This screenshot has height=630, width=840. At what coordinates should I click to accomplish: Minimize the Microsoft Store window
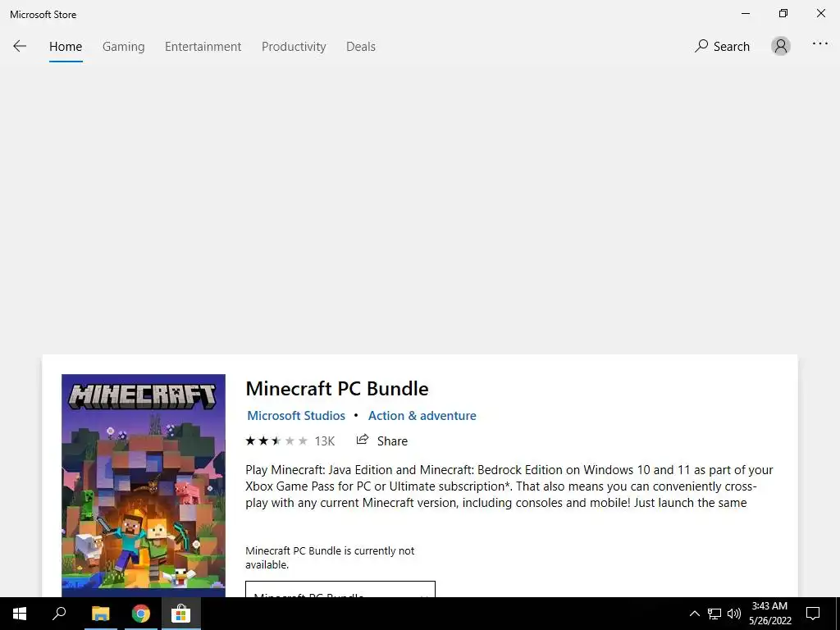746,13
